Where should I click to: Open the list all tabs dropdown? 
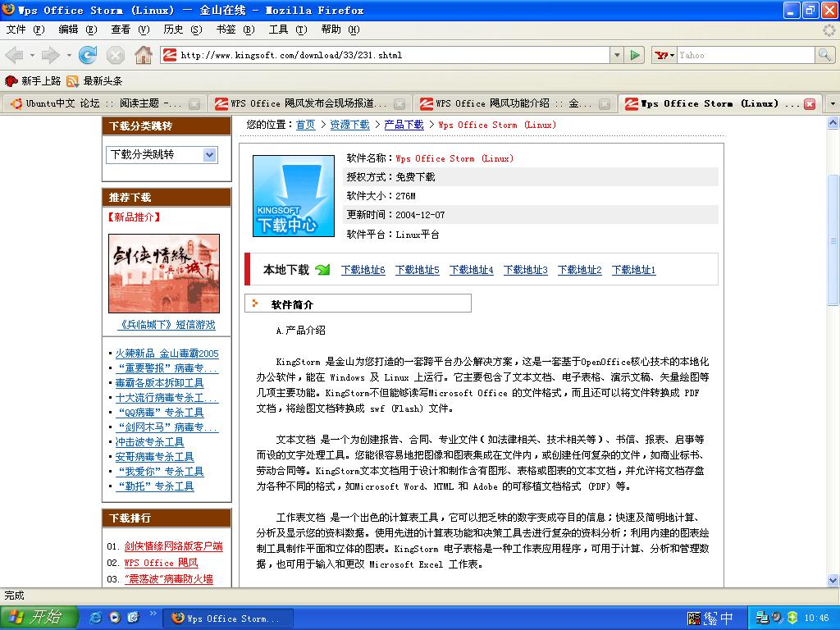[833, 103]
